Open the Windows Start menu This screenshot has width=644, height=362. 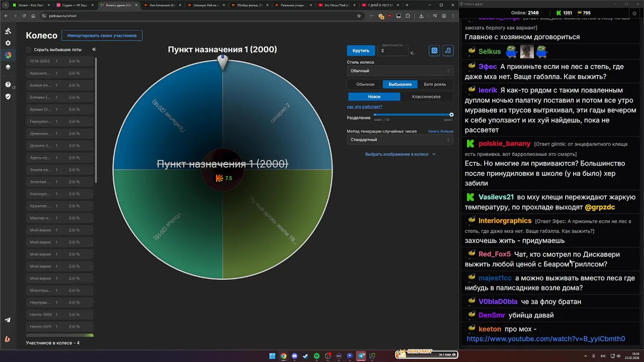point(272,356)
